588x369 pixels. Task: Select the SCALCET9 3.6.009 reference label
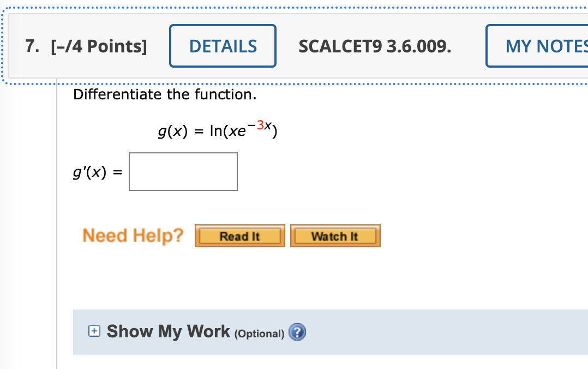coord(375,46)
